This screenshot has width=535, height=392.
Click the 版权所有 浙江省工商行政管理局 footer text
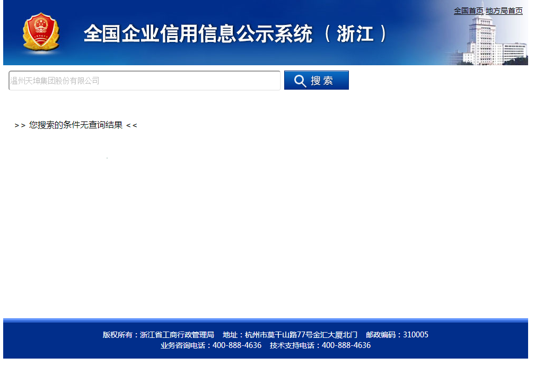click(158, 335)
